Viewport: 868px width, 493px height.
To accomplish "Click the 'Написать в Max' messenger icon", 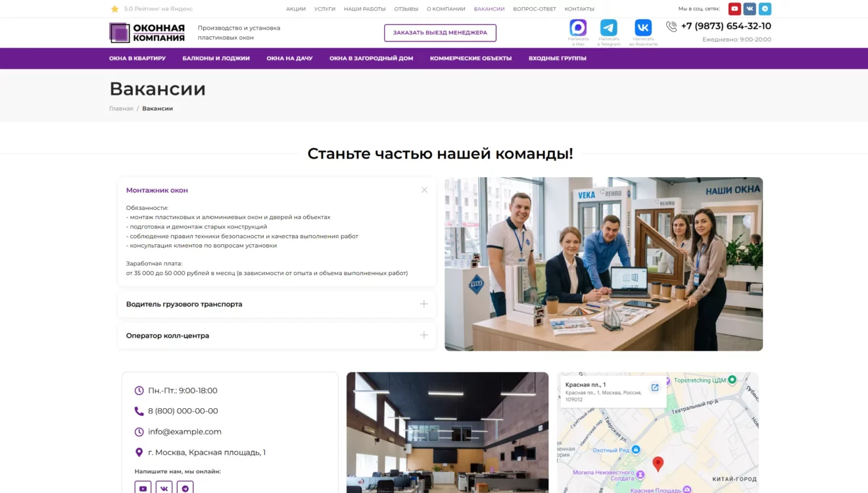I will tap(578, 28).
